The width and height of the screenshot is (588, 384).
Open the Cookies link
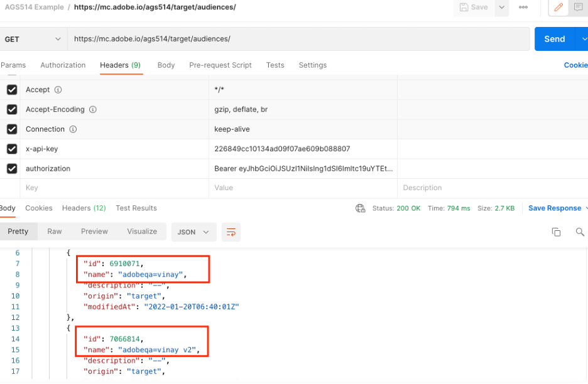(575, 65)
